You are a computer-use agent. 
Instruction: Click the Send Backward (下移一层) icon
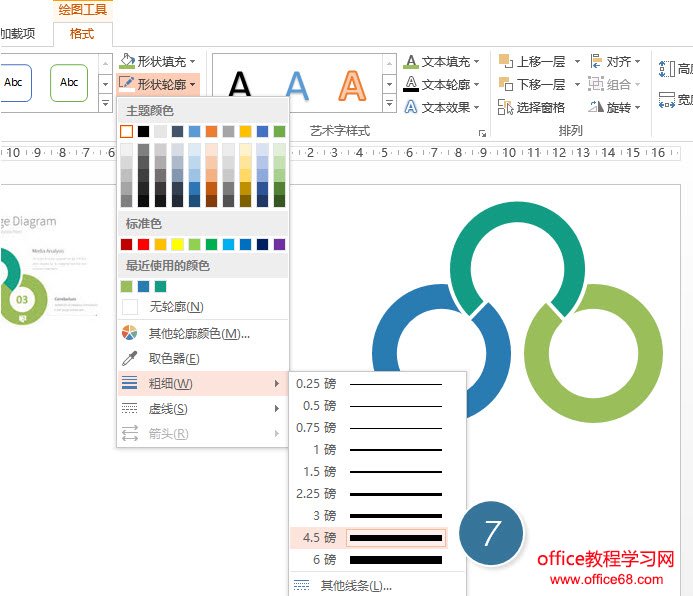[x=506, y=84]
